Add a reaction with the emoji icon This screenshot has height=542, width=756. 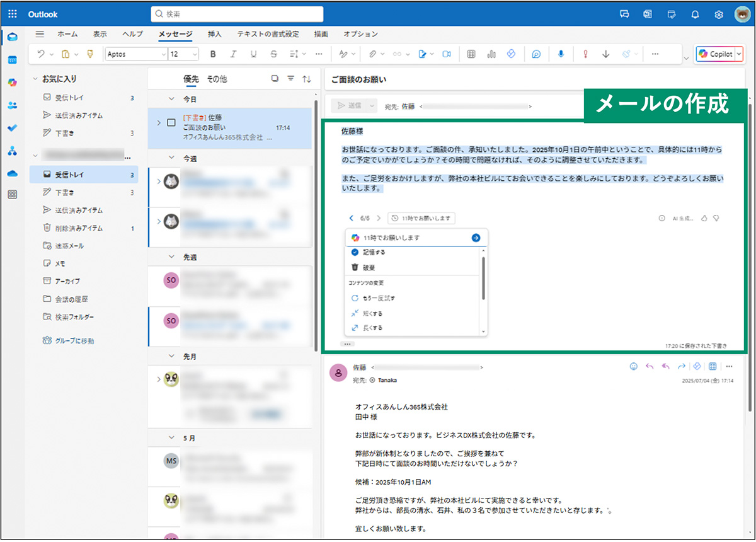[x=634, y=366]
